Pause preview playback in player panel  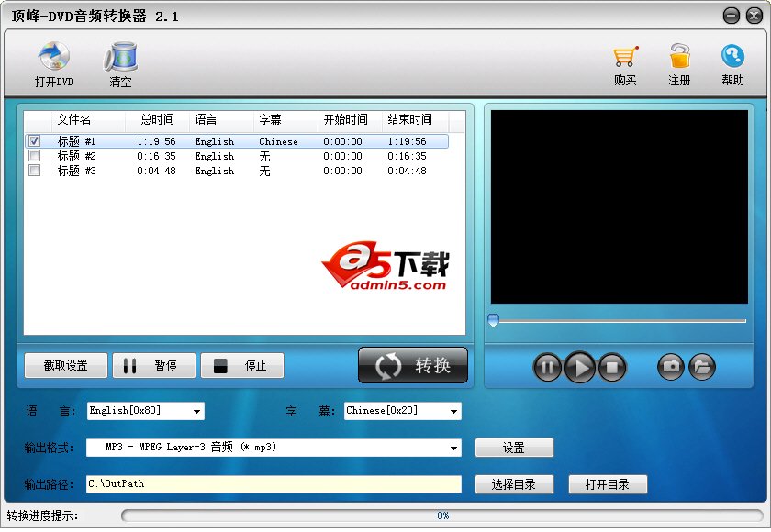coord(547,367)
